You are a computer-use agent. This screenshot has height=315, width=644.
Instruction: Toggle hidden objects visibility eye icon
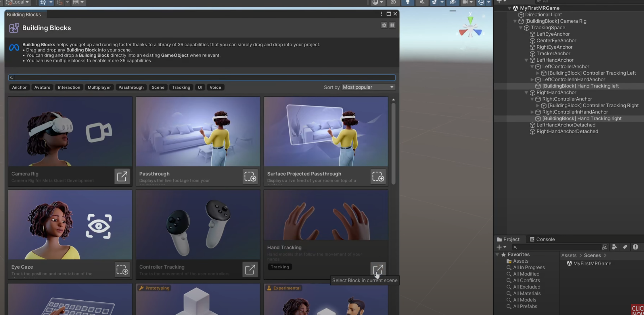point(453,3)
